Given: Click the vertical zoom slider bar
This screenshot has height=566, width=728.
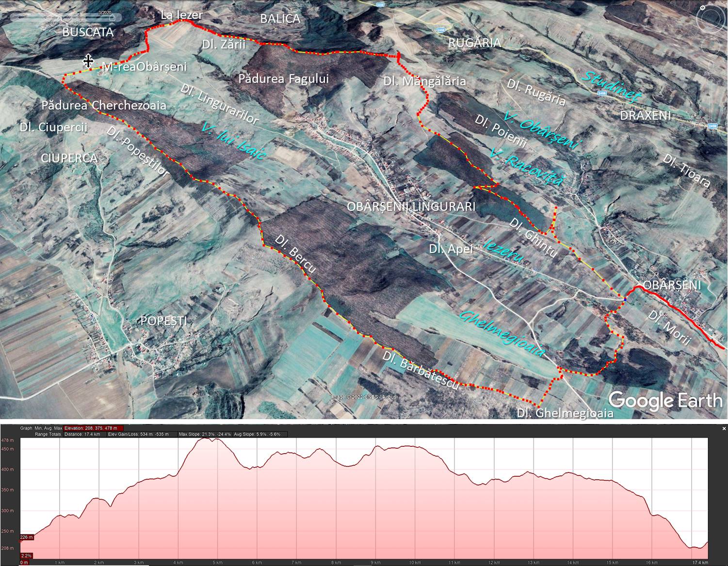Looking at the screenshot, I should [x=712, y=97].
